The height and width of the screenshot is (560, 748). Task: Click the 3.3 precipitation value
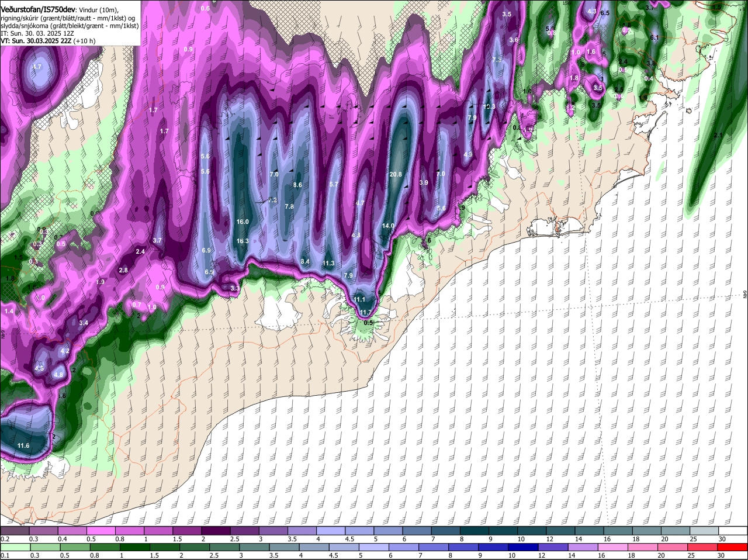coord(235,288)
